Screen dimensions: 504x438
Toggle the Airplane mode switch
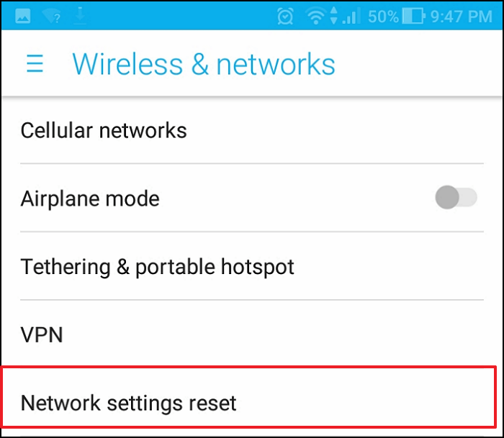[x=456, y=197]
